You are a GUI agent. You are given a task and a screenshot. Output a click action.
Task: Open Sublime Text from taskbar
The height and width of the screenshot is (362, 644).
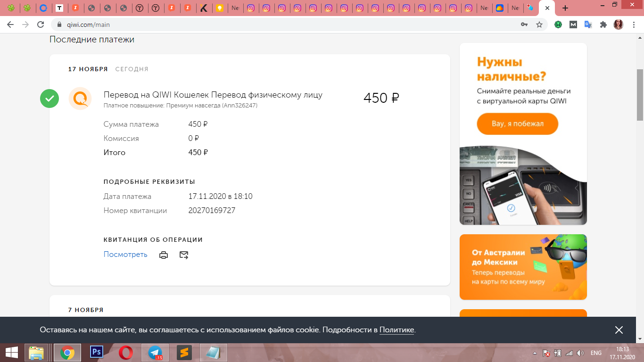point(184,353)
